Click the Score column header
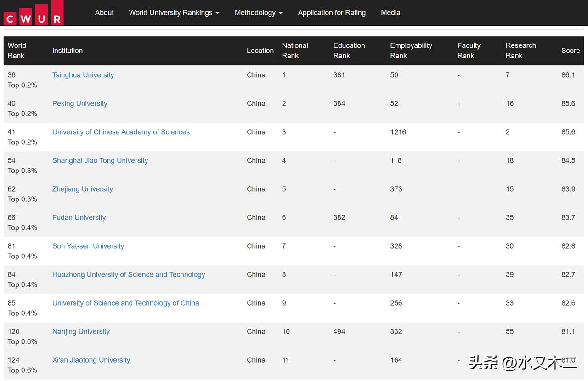 pyautogui.click(x=571, y=51)
